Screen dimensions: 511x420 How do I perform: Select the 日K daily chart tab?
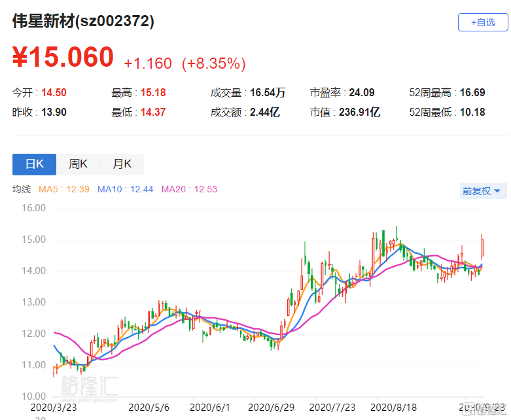click(x=34, y=164)
